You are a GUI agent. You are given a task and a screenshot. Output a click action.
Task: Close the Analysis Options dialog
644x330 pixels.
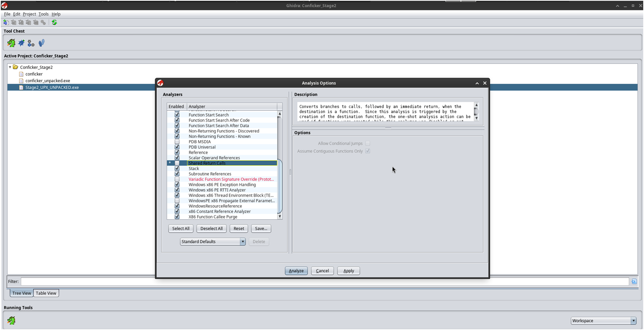(x=484, y=83)
